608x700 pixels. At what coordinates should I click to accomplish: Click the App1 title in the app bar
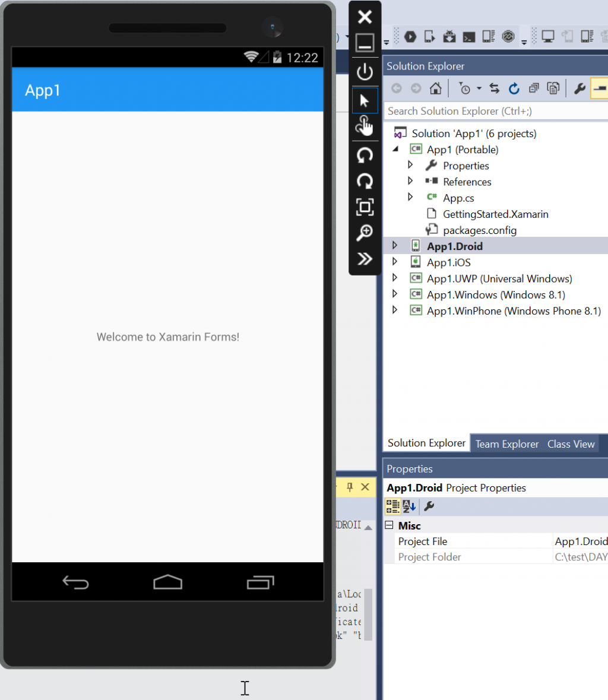(42, 90)
